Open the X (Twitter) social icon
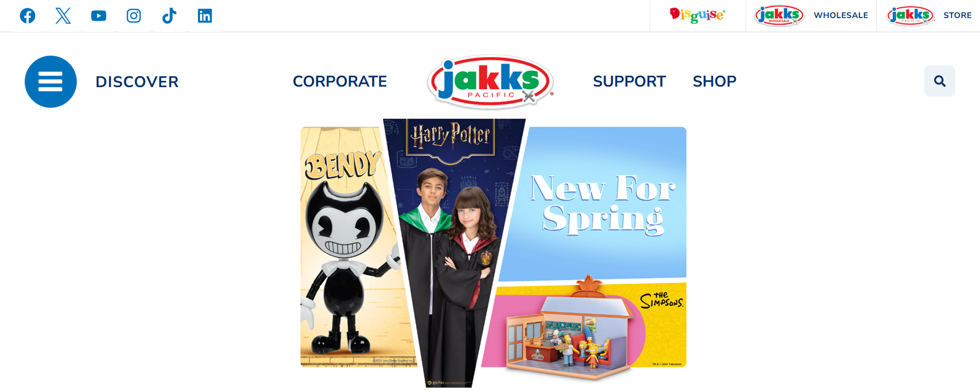Viewport: 980px width, 392px height. (63, 16)
